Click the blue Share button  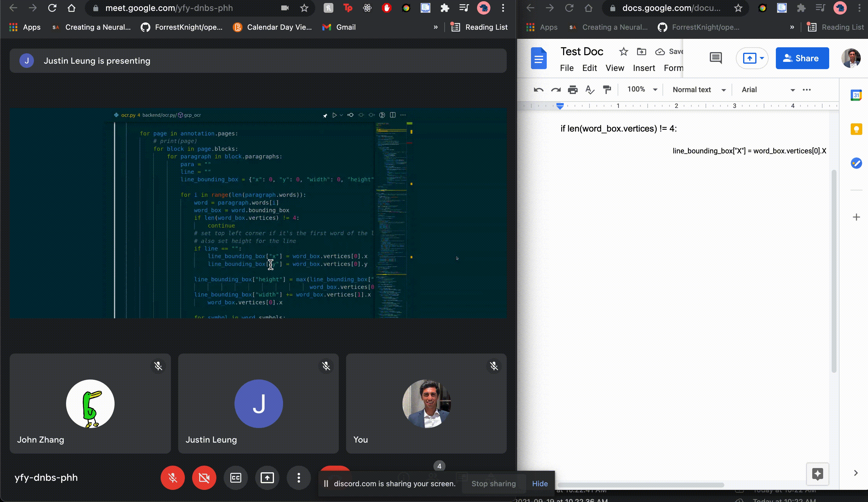point(802,58)
